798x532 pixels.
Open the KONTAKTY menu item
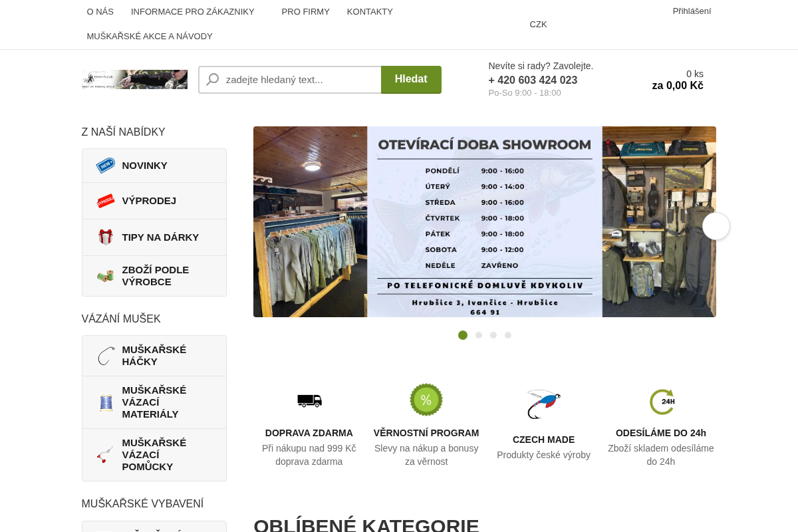(x=370, y=12)
